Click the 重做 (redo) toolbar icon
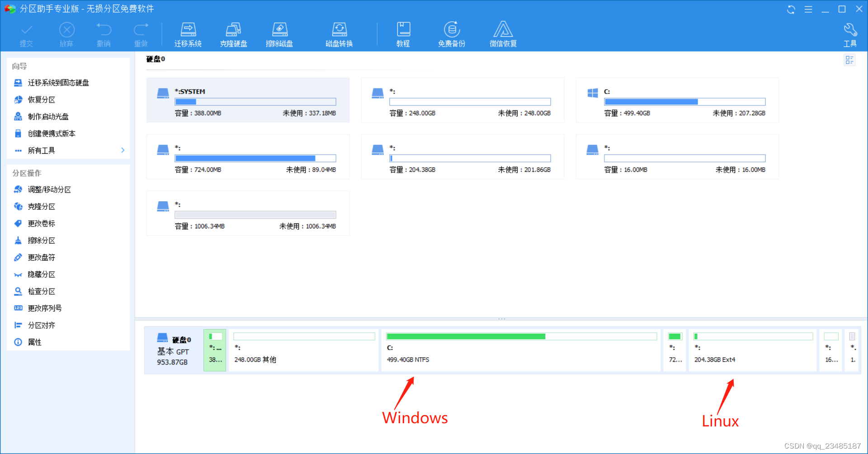Viewport: 868px width, 454px height. 141,35
